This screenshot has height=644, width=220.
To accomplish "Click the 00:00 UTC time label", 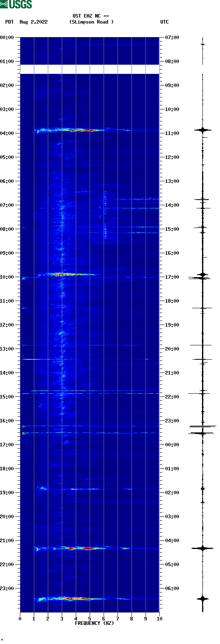I will [172, 444].
